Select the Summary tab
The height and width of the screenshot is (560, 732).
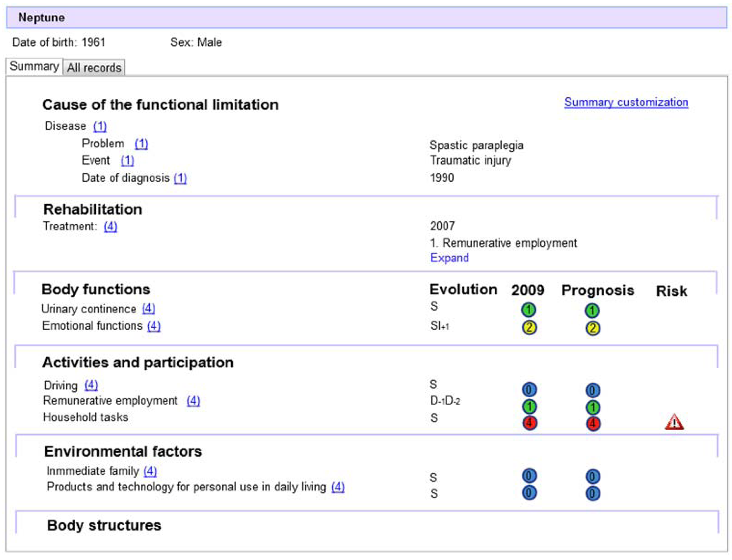point(34,66)
